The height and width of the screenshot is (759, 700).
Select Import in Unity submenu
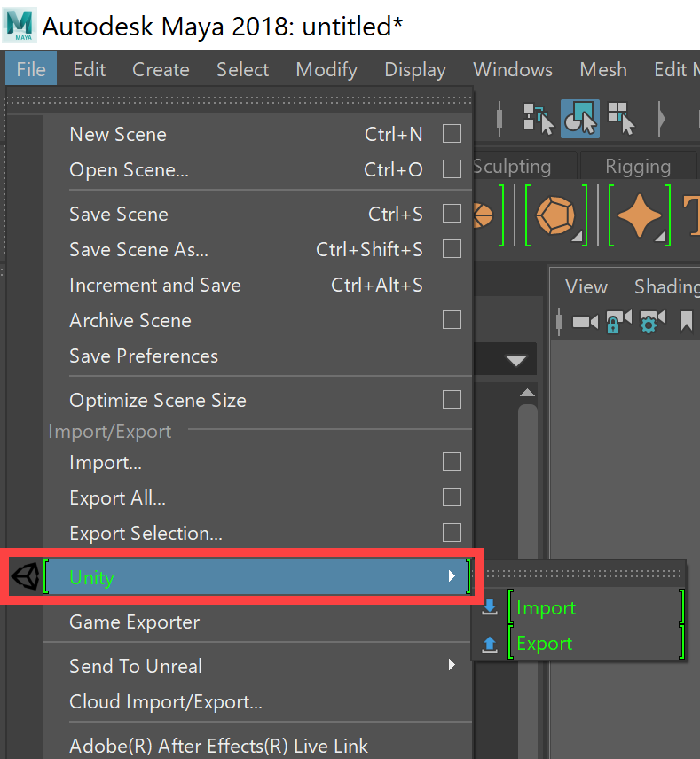(595, 607)
